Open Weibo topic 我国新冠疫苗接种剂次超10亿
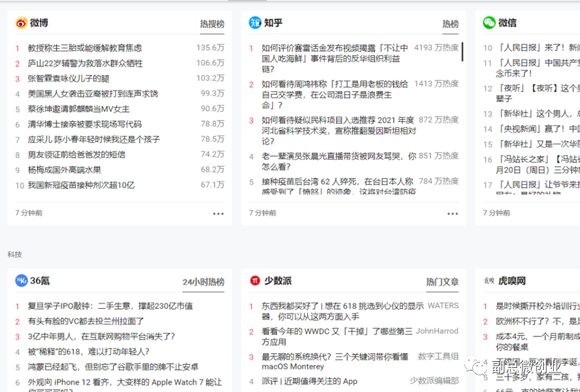 pyautogui.click(x=81, y=185)
